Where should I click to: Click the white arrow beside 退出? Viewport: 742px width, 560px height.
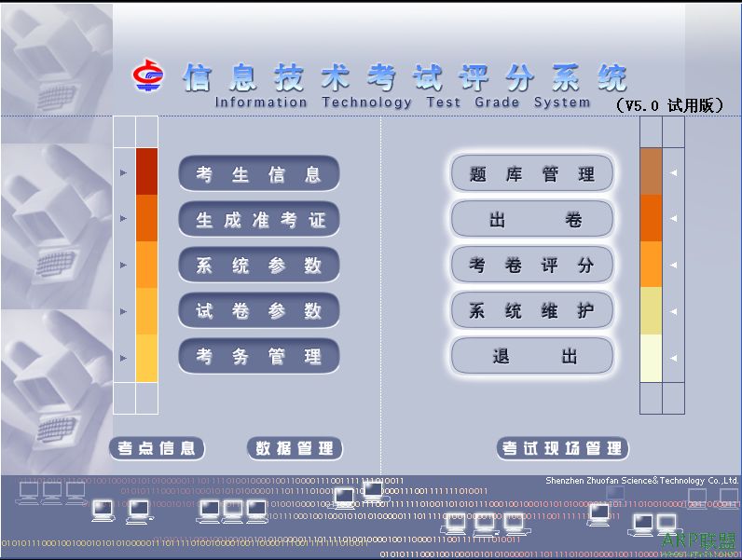tap(673, 358)
